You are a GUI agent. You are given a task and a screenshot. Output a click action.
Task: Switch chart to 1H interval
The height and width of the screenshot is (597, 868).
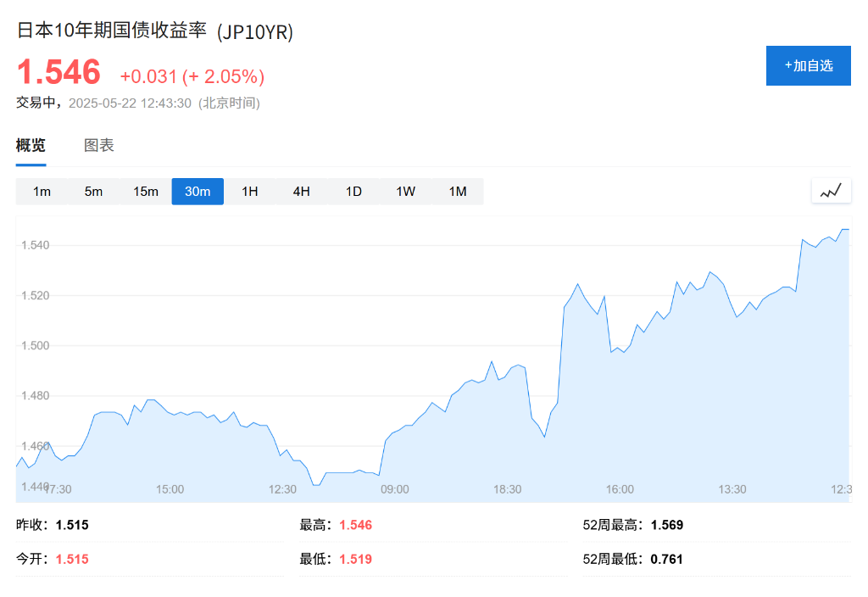[250, 192]
